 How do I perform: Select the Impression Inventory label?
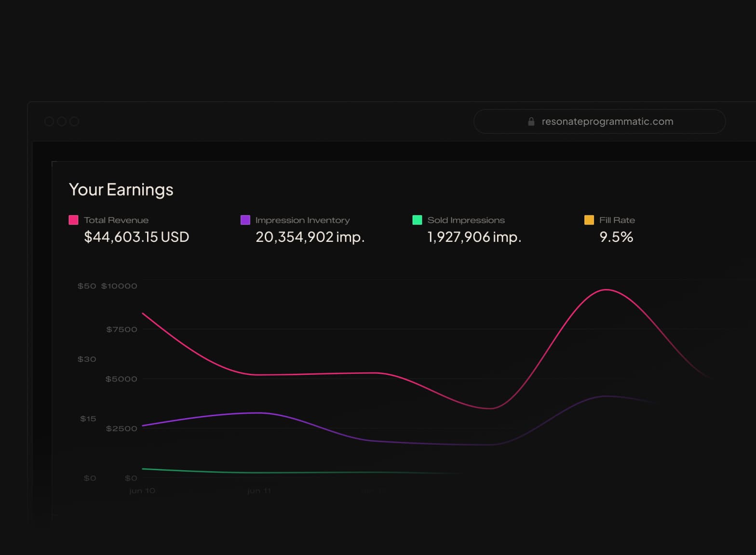[302, 220]
